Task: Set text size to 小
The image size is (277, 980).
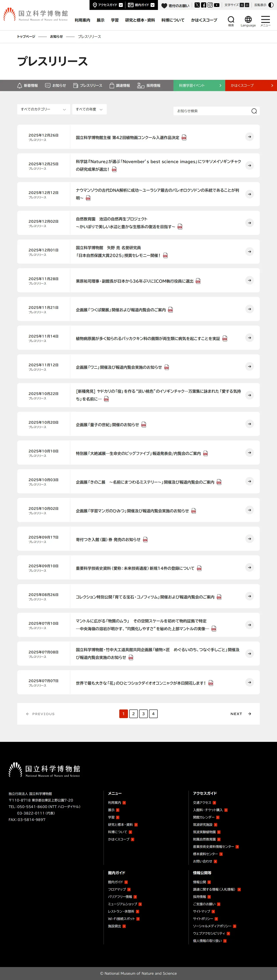Action: coord(247,5)
